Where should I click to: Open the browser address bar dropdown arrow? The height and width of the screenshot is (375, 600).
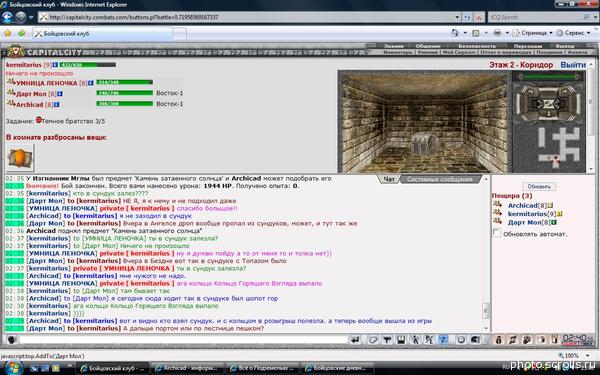457,17
